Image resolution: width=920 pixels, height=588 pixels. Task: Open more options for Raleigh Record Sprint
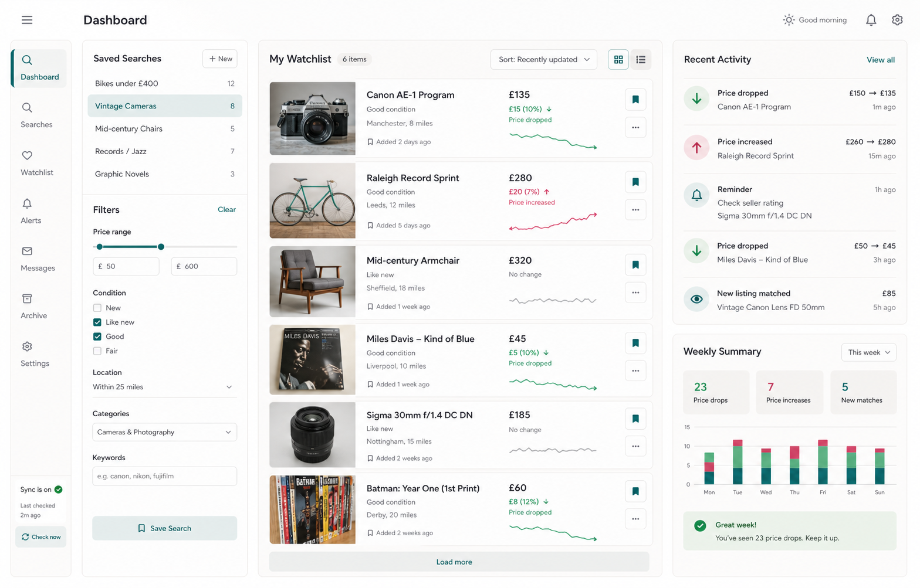(x=635, y=210)
